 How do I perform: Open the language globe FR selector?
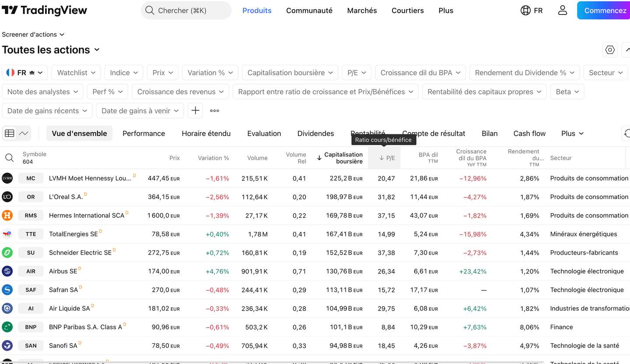(x=532, y=10)
